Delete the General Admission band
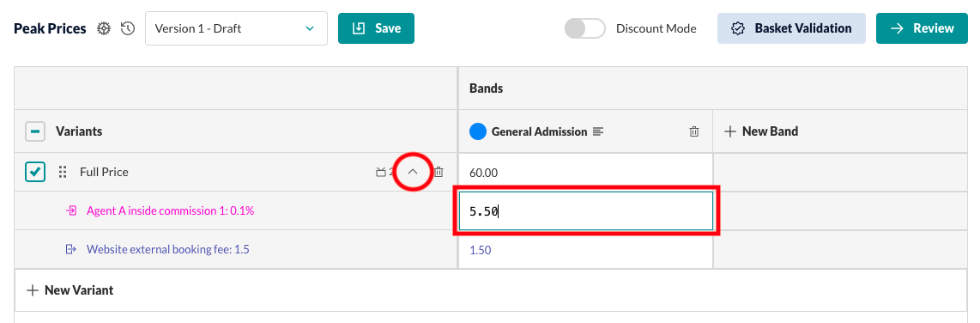The width and height of the screenshot is (980, 323). tap(693, 131)
